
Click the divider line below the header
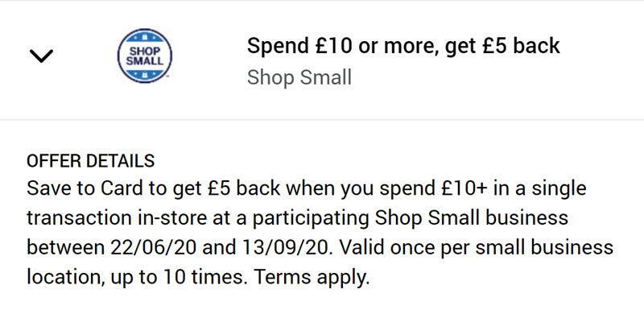[322, 120]
